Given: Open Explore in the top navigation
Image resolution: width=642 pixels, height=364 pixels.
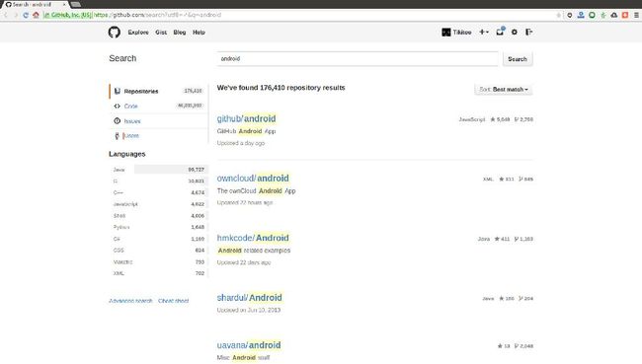Looking at the screenshot, I should point(138,32).
